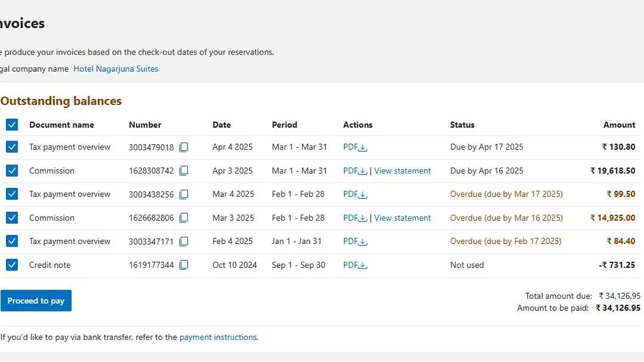Click Hotel Nagarjuna Suites company name
644x362 pixels.
pos(116,69)
